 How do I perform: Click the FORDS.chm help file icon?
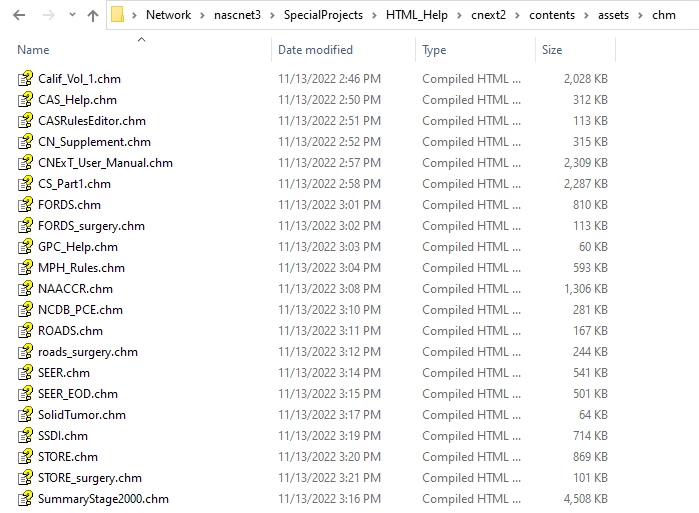(x=25, y=204)
